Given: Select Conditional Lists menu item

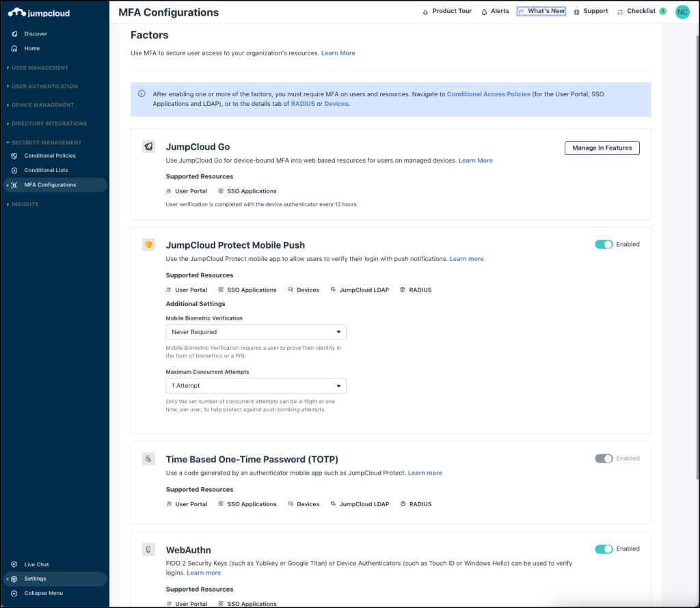Looking at the screenshot, I should 46,170.
